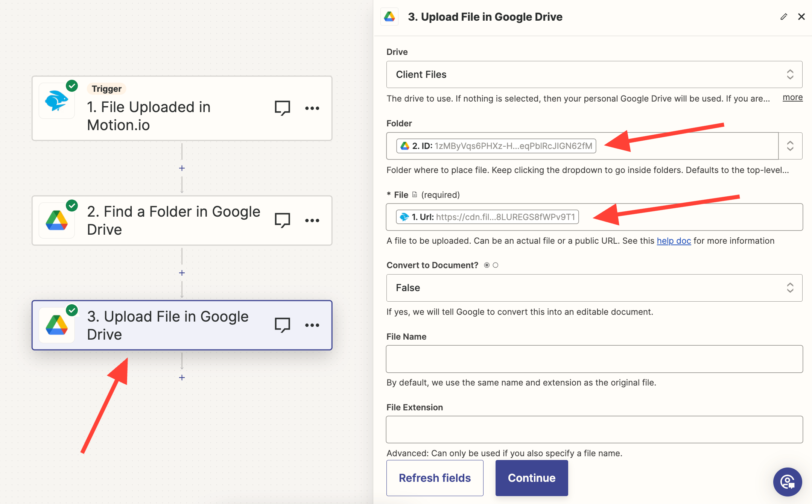Select the File Uploaded in Motion.io trigger step

pos(173,109)
